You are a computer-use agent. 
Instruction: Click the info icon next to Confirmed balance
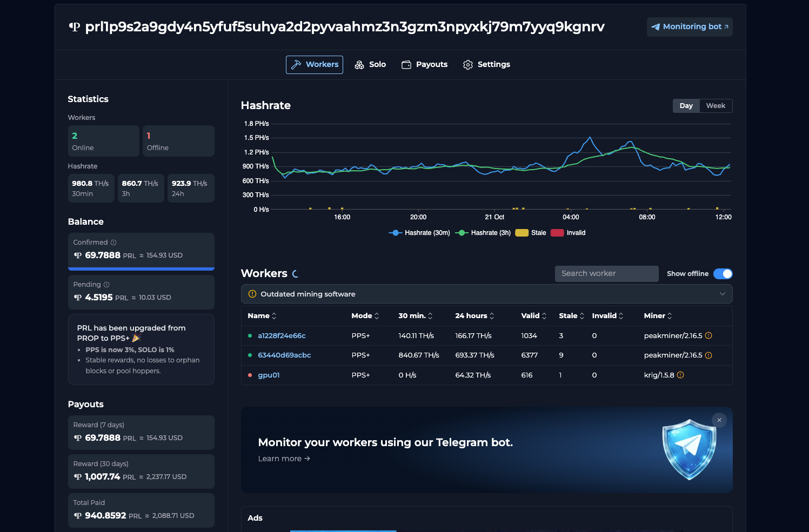(113, 243)
